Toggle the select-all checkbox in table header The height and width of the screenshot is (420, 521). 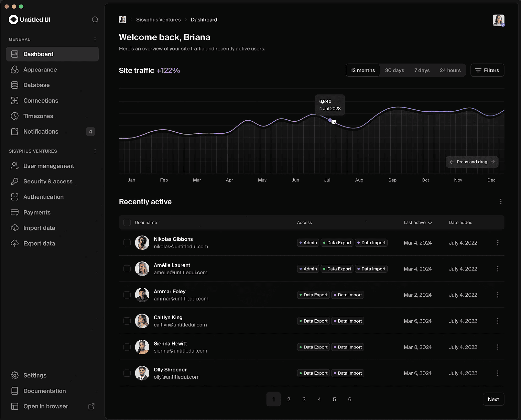coord(127,222)
